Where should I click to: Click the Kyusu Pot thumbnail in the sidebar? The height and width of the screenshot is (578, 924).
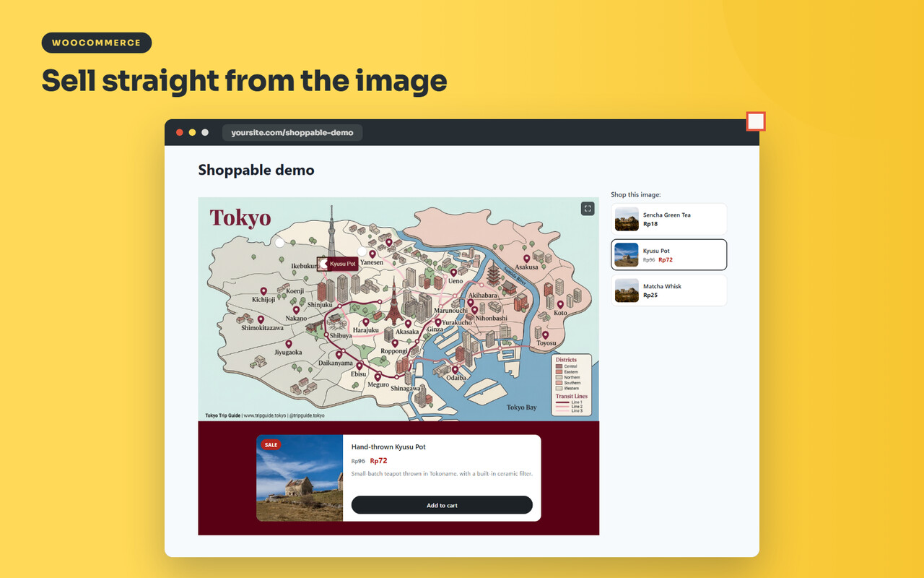[627, 254]
